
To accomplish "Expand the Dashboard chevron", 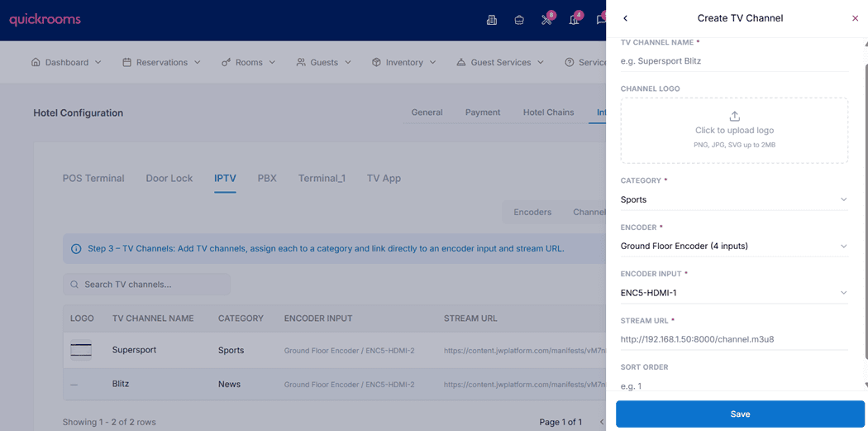I will coord(98,63).
